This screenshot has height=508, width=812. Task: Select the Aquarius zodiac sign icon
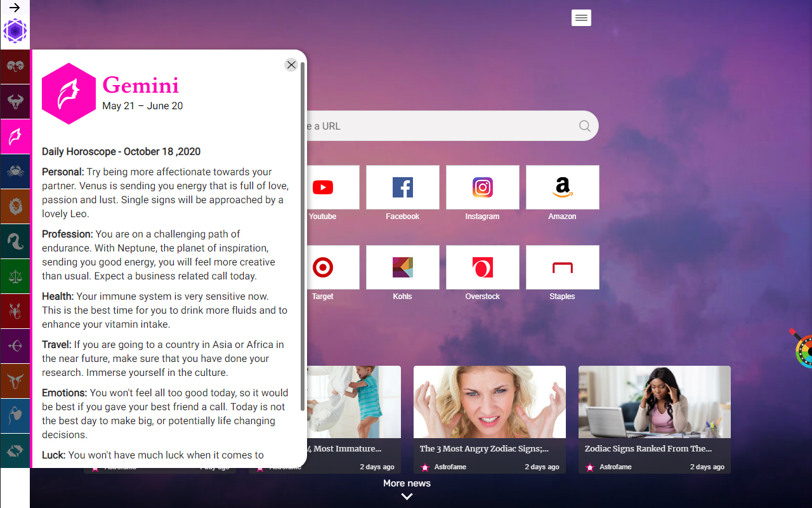(15, 416)
